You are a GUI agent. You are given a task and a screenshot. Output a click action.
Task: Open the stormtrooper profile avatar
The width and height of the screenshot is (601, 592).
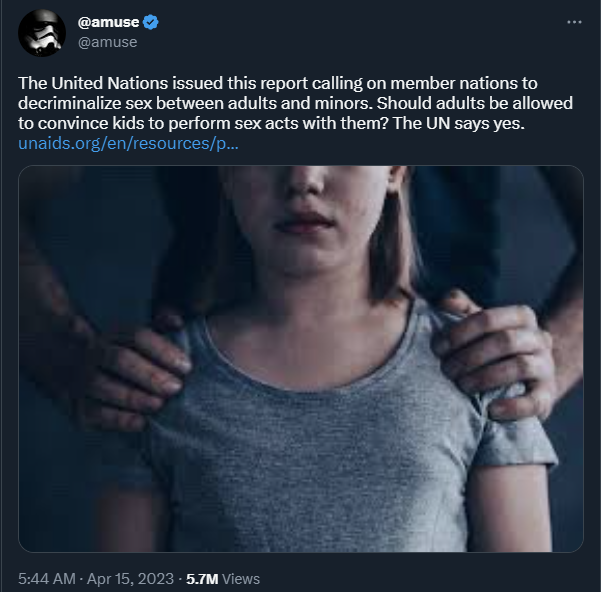click(42, 33)
